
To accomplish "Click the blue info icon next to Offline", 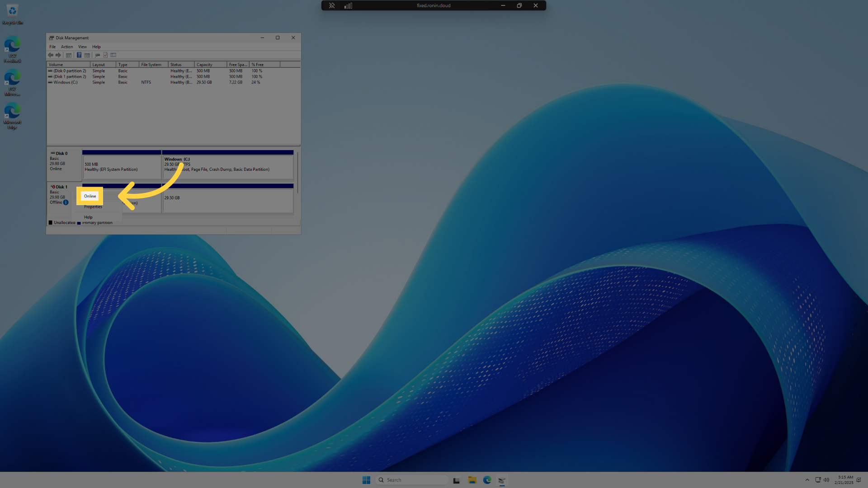I will tap(66, 202).
